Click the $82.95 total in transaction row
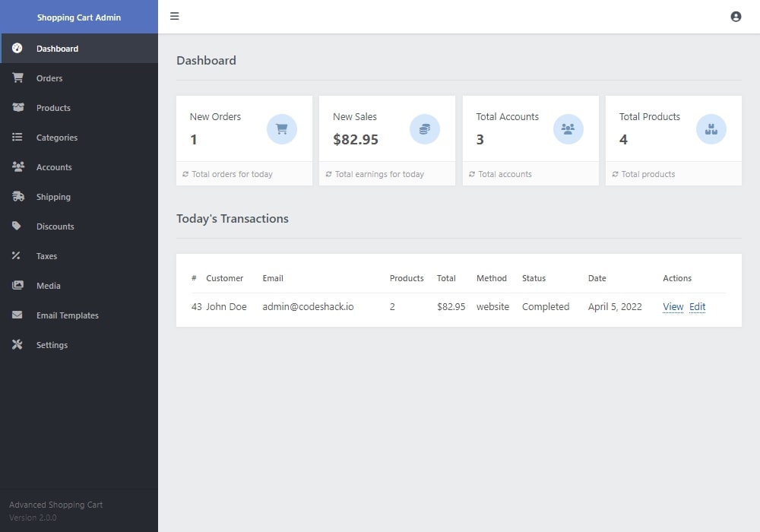The image size is (760, 532). coord(451,307)
